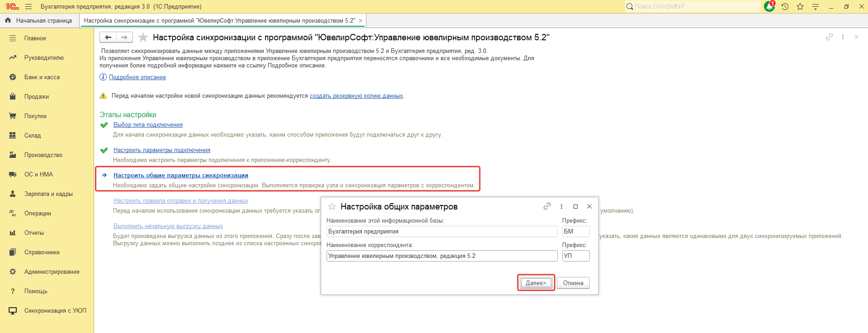Click the home icon of Начальная страница

click(x=8, y=20)
